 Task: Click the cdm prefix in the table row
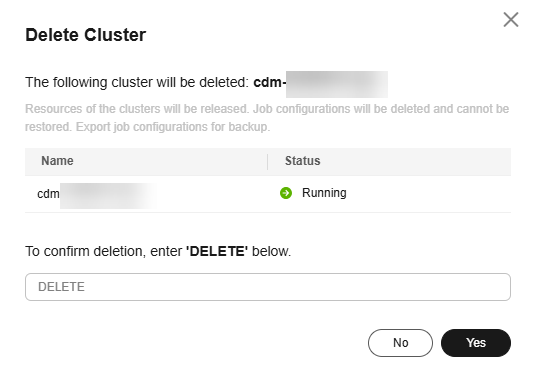48,194
